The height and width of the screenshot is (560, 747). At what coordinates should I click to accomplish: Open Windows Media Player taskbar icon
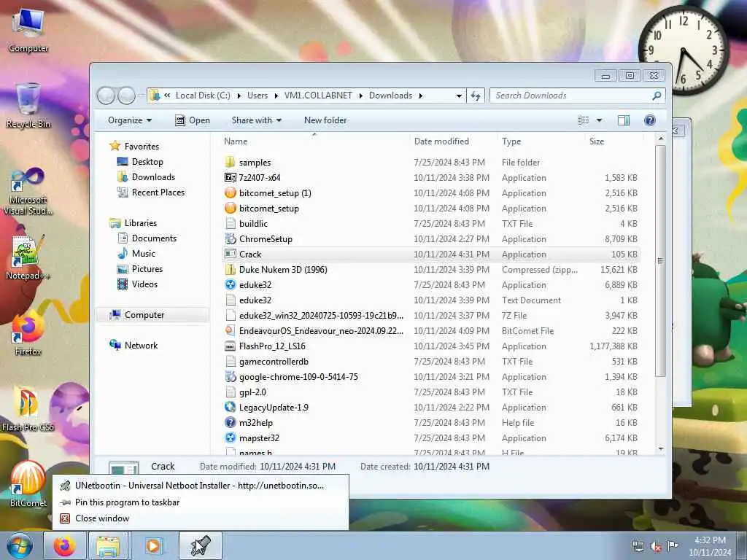pos(153,545)
